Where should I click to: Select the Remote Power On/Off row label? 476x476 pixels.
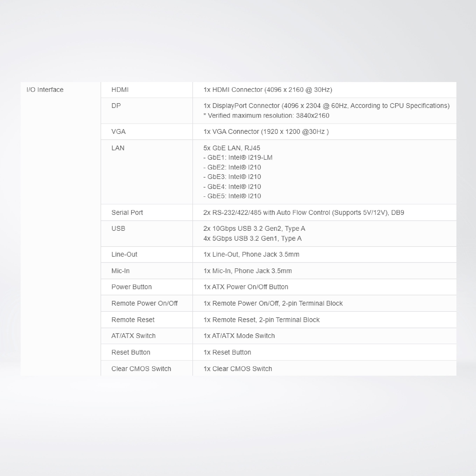pos(144,303)
